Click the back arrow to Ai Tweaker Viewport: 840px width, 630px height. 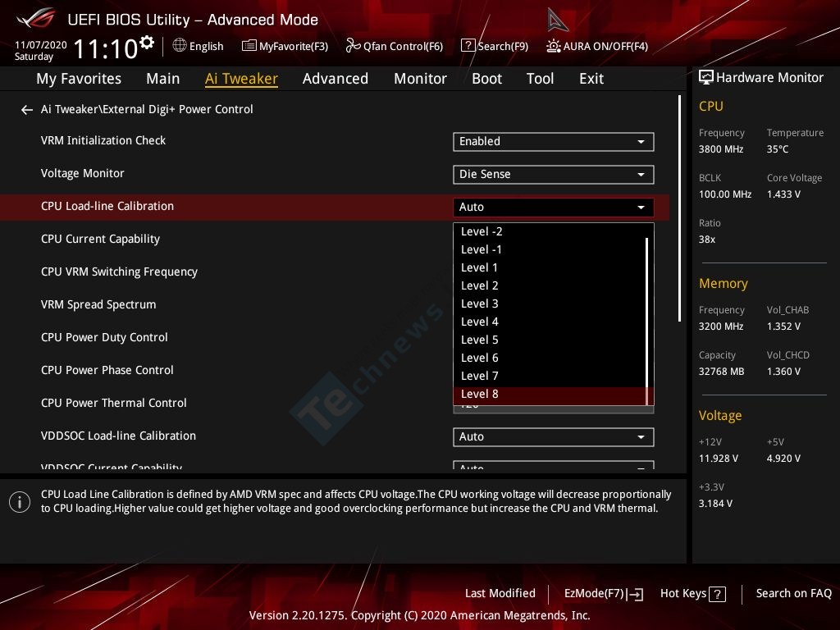(27, 110)
